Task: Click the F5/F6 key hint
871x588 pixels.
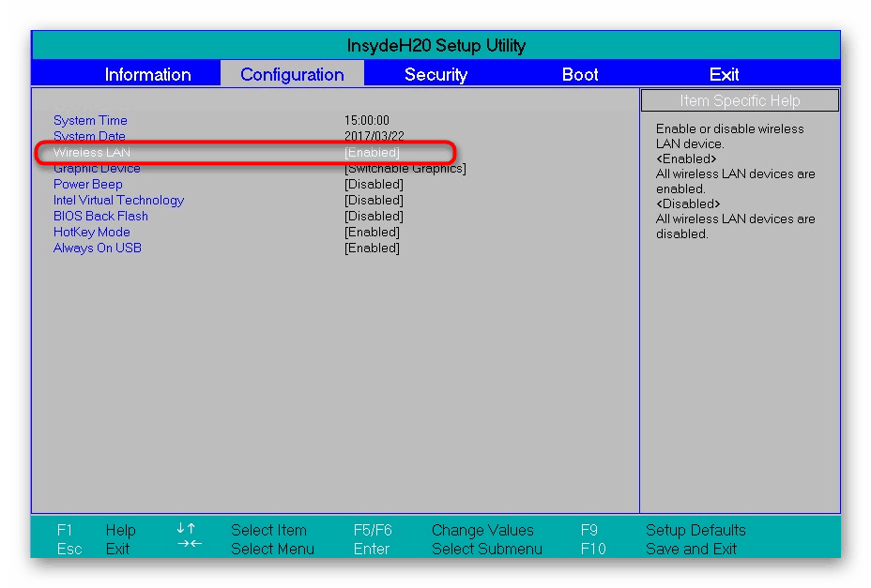Action: 373,530
